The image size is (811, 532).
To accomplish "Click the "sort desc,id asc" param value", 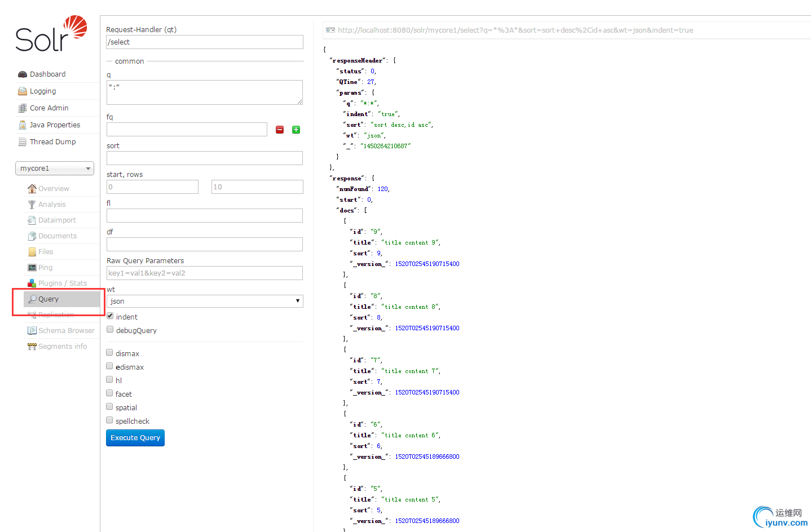I will tap(401, 125).
